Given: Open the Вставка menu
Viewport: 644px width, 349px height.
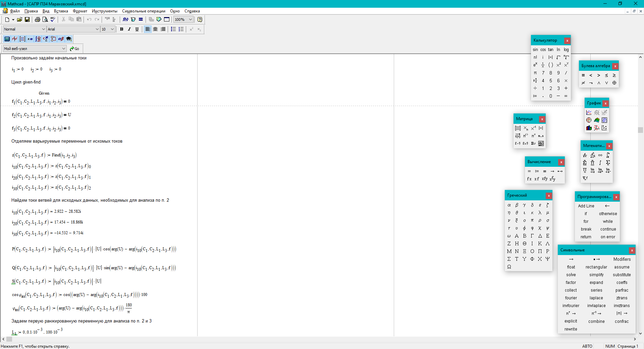Looking at the screenshot, I should tap(61, 11).
